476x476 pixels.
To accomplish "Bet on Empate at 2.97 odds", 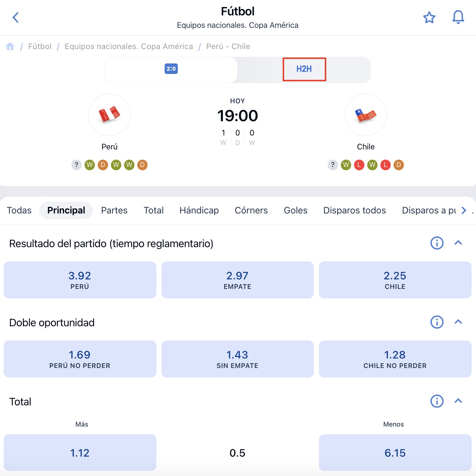I will [x=237, y=280].
